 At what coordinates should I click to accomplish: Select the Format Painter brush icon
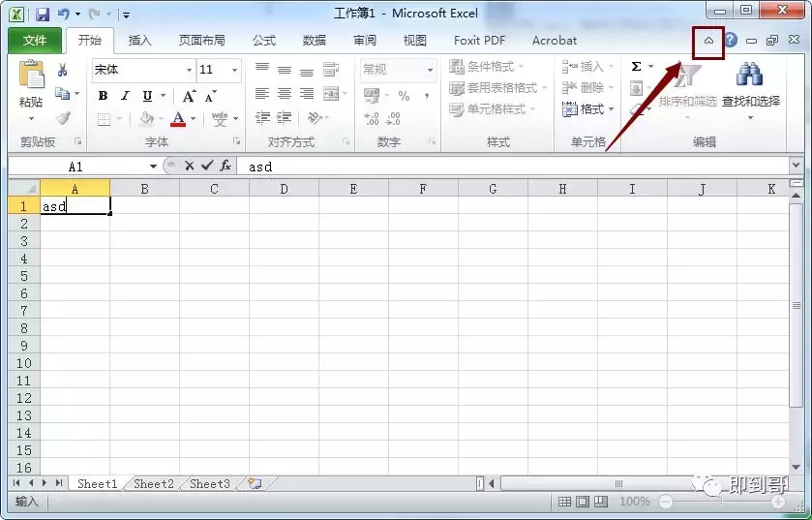pyautogui.click(x=63, y=118)
